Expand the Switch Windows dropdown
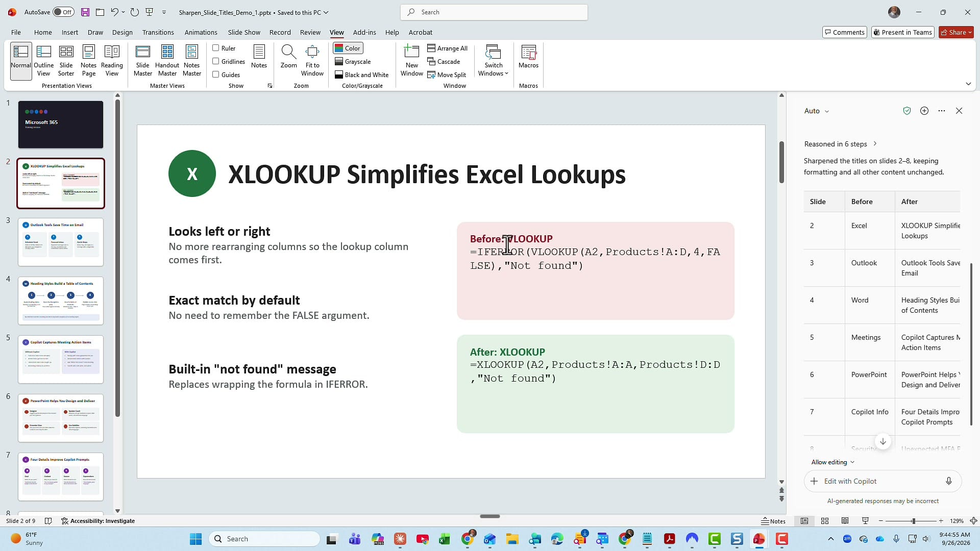This screenshot has height=551, width=980. tap(493, 60)
